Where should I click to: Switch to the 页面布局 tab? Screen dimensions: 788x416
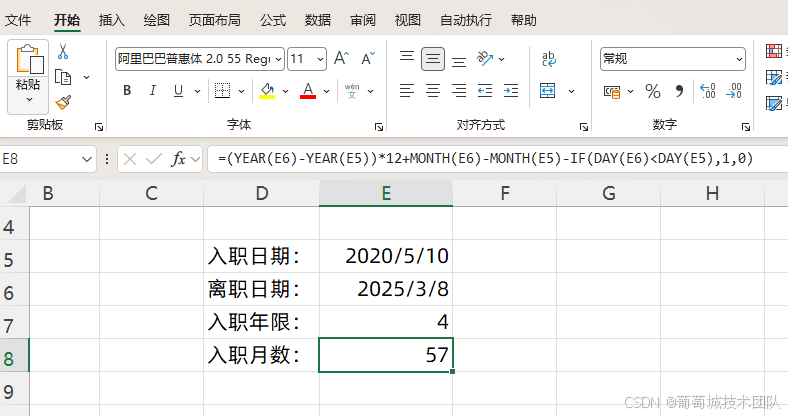coord(215,20)
